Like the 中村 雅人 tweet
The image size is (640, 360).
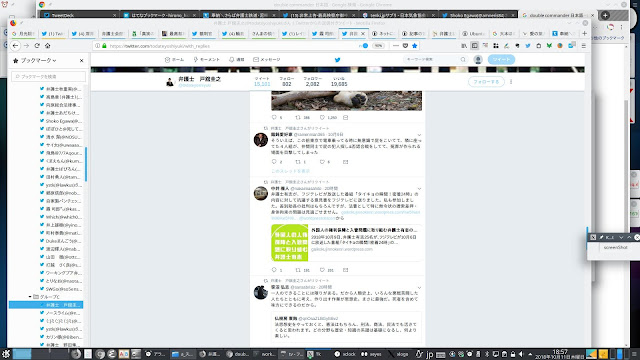(322, 270)
